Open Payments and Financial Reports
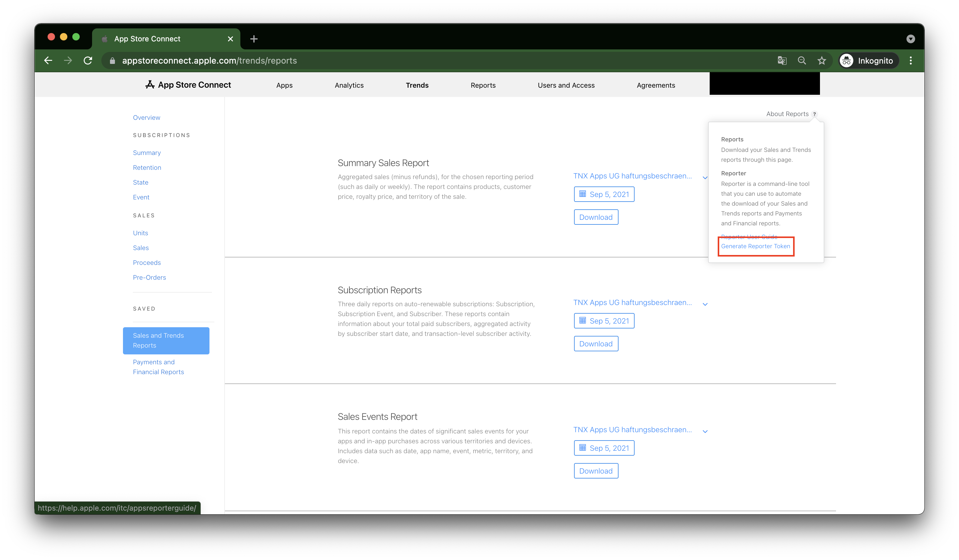959x560 pixels. tap(158, 367)
